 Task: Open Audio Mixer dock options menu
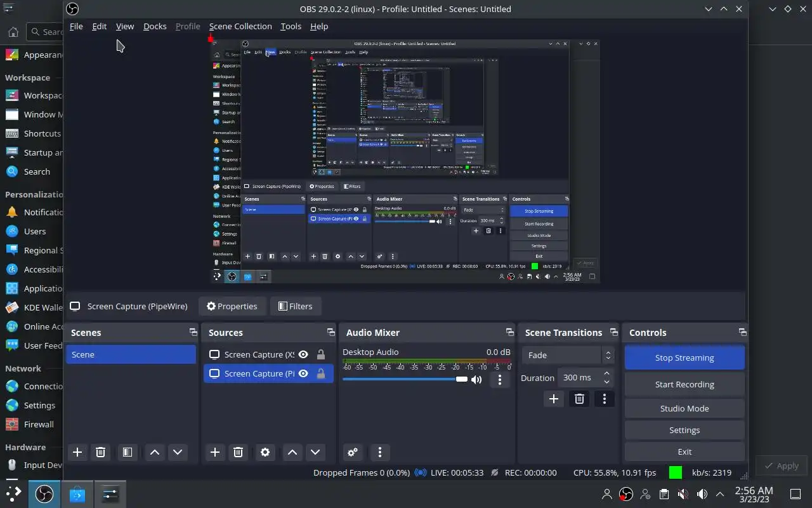coord(379,452)
